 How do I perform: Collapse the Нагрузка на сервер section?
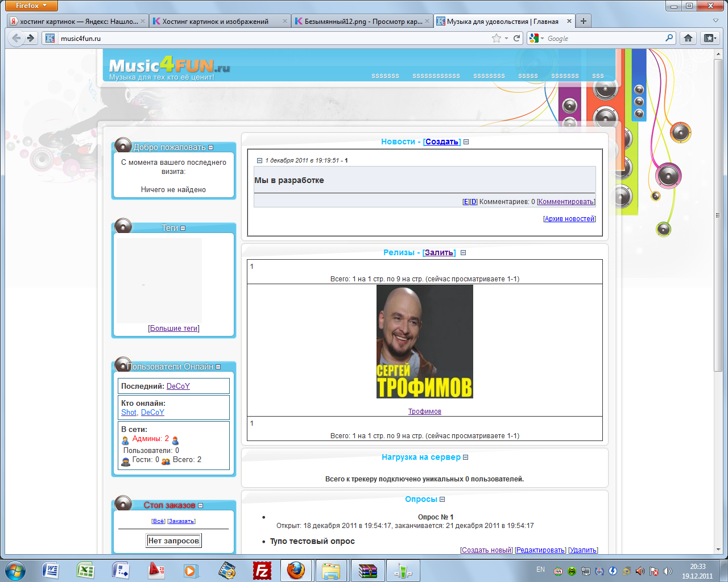tap(466, 458)
